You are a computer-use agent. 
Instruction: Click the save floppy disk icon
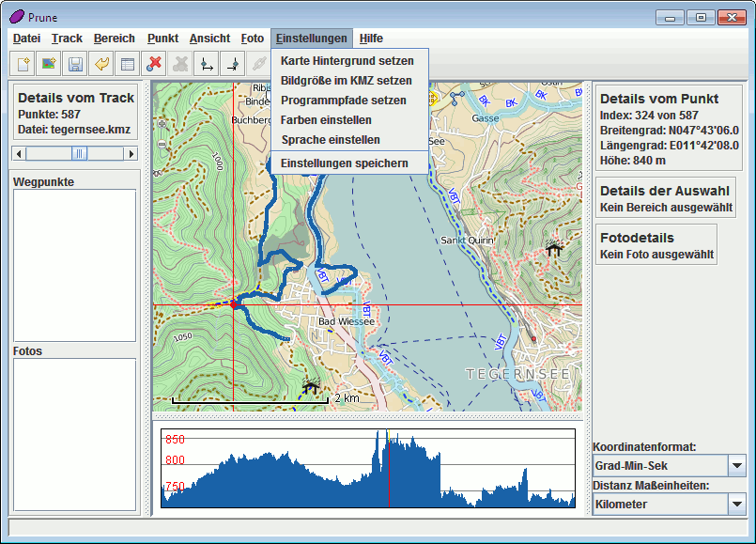point(75,64)
